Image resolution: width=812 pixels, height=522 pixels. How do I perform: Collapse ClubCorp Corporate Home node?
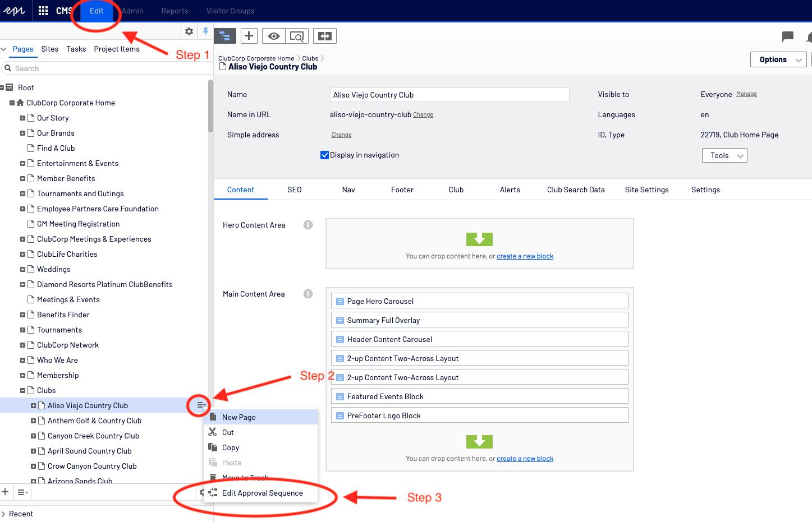pos(12,103)
